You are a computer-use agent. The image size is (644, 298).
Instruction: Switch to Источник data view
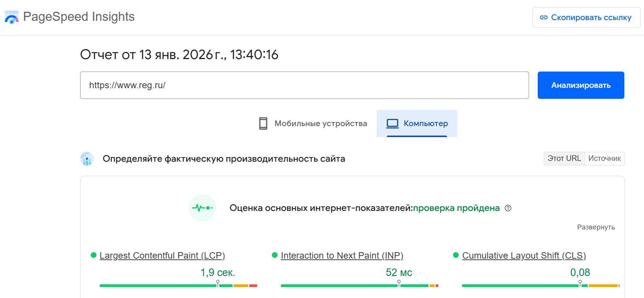(x=604, y=159)
